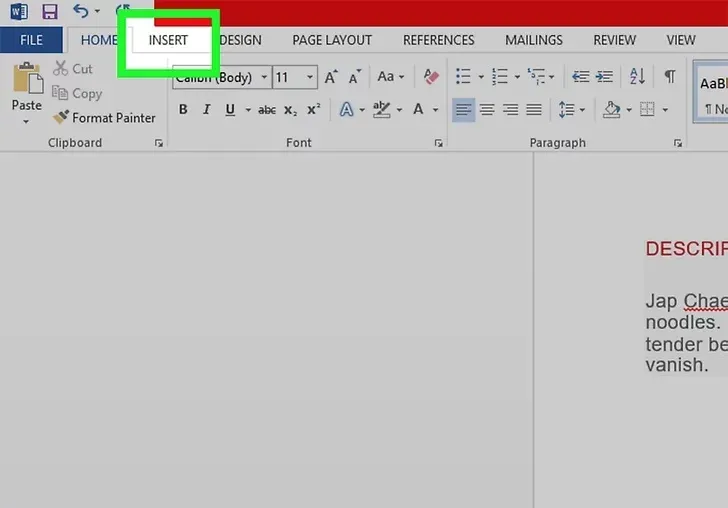
Task: Toggle Bold formatting
Action: (x=183, y=110)
